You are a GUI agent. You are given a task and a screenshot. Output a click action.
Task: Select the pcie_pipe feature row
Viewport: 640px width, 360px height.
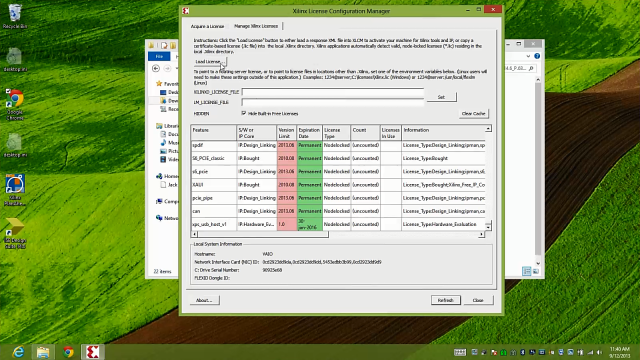pyautogui.click(x=338, y=198)
